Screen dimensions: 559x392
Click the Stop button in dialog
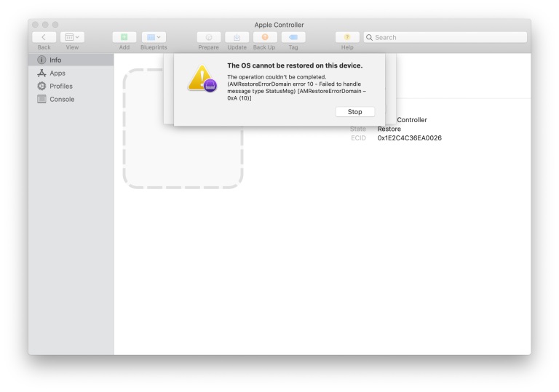tap(355, 112)
